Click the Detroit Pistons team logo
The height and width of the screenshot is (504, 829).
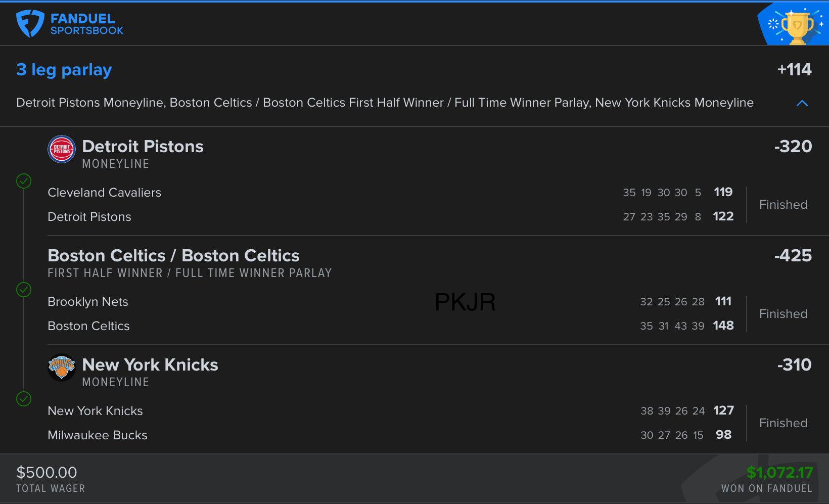[x=62, y=149]
